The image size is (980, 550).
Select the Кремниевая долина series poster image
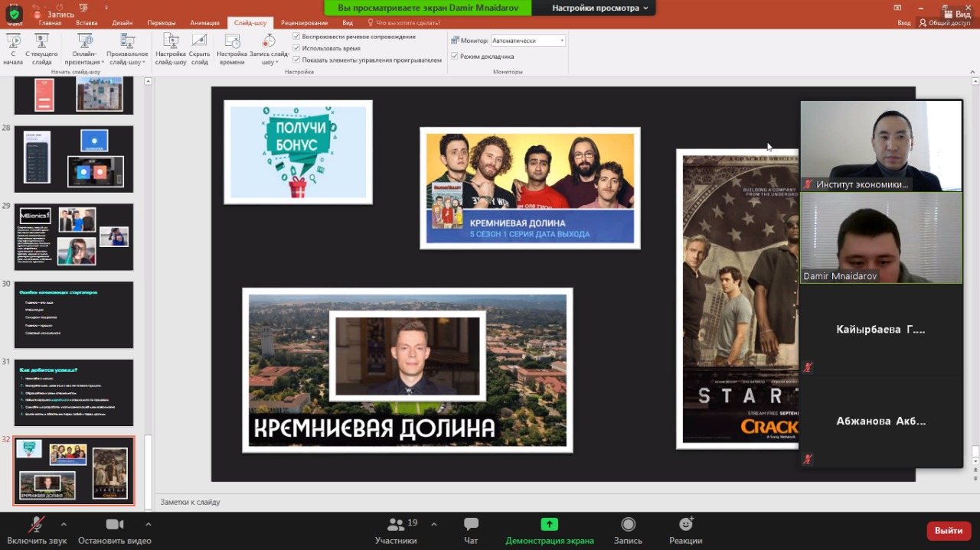(530, 188)
